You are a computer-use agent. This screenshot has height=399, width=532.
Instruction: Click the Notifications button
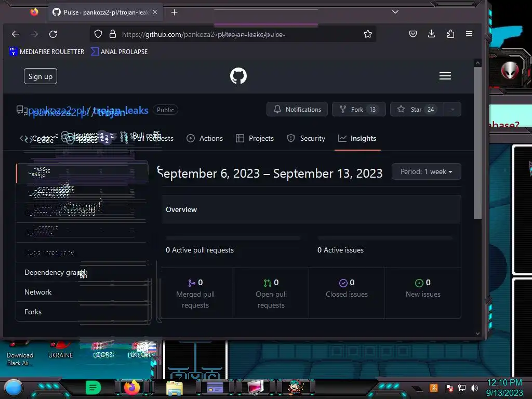tap(297, 109)
